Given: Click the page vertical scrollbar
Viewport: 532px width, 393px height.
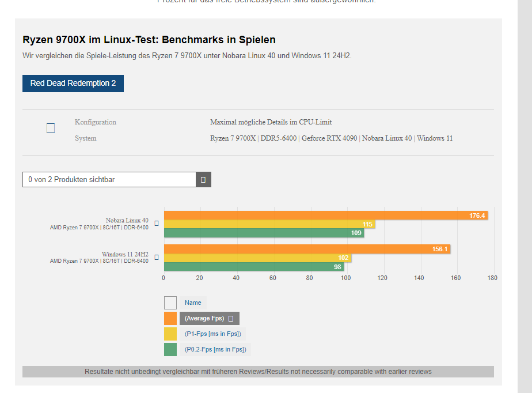Looking at the screenshot, I should [x=525, y=197].
